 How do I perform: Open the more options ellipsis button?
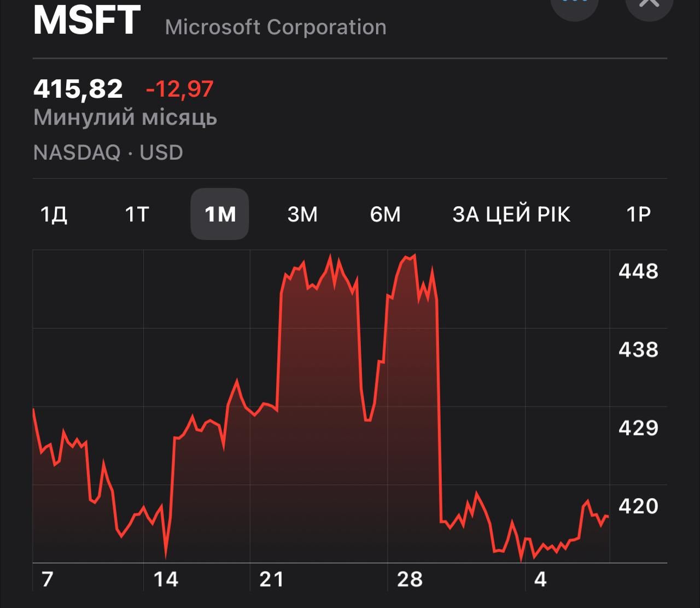[574, 4]
